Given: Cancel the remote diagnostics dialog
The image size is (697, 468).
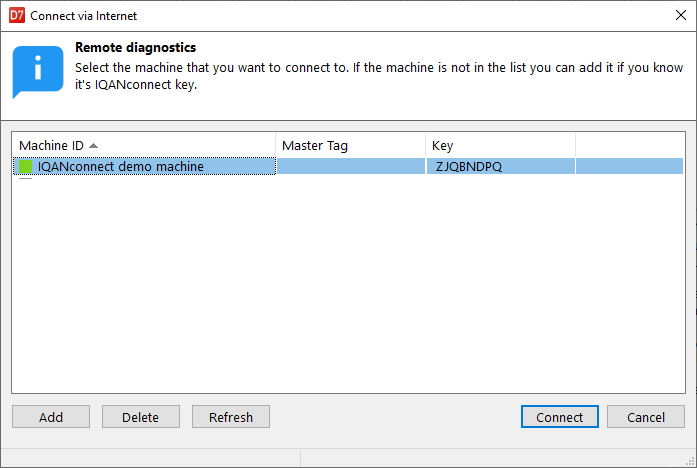Looking at the screenshot, I should [x=645, y=417].
